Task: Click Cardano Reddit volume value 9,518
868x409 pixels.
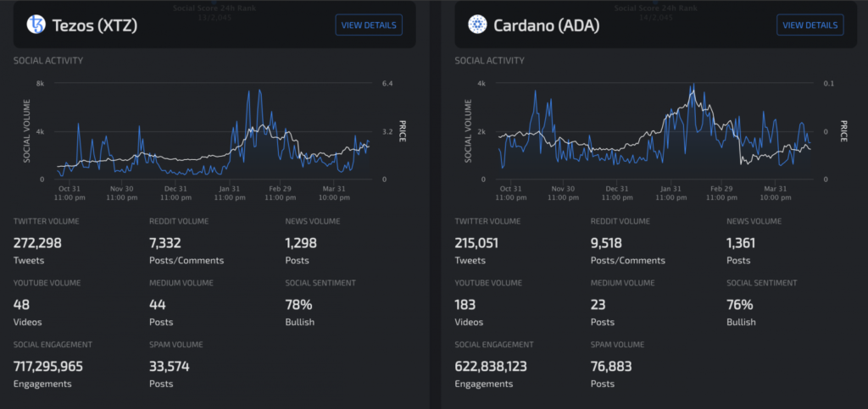Action: [x=606, y=243]
